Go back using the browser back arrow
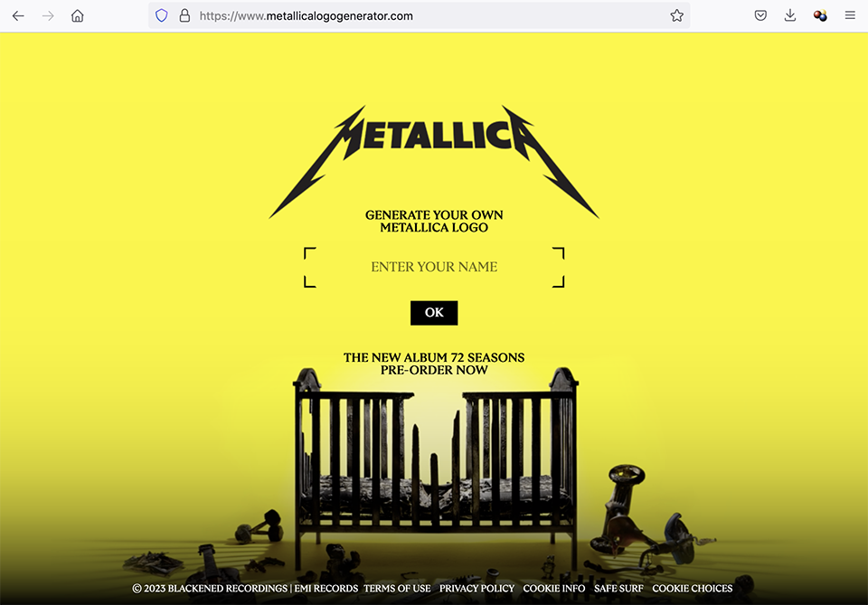Viewport: 868px width, 605px height. [18, 16]
